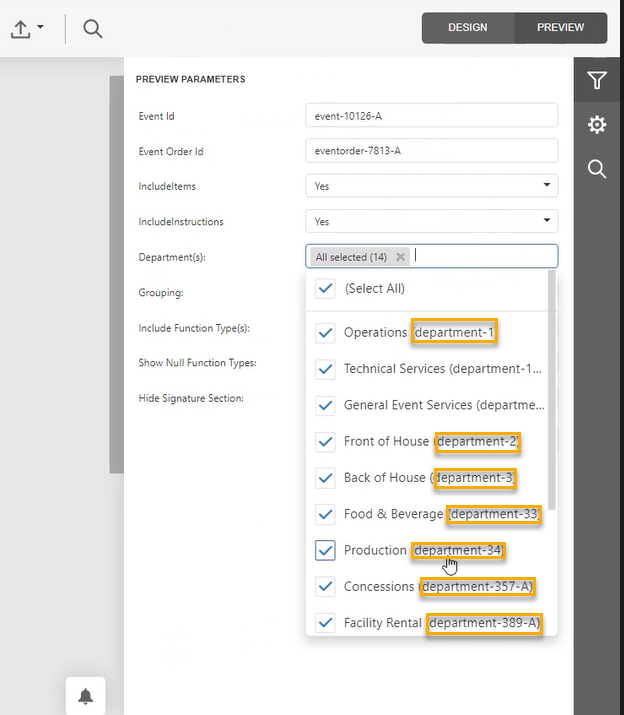Image resolution: width=624 pixels, height=715 pixels.
Task: Click the toolbar search magnifier icon
Action: pos(93,29)
